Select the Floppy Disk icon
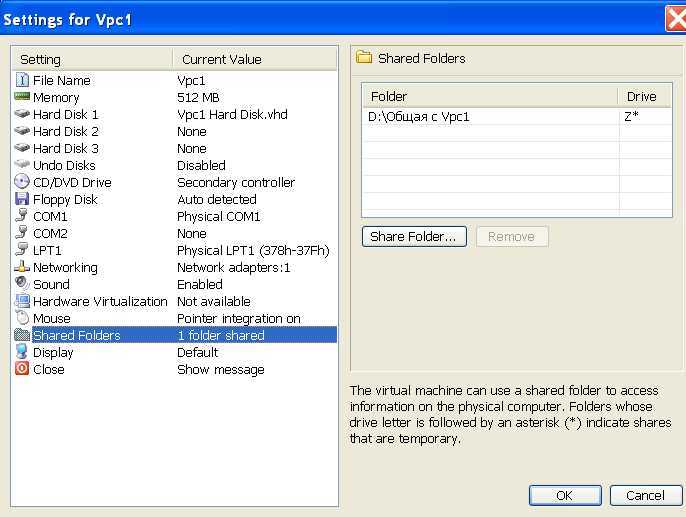This screenshot has width=686, height=517. tap(22, 199)
